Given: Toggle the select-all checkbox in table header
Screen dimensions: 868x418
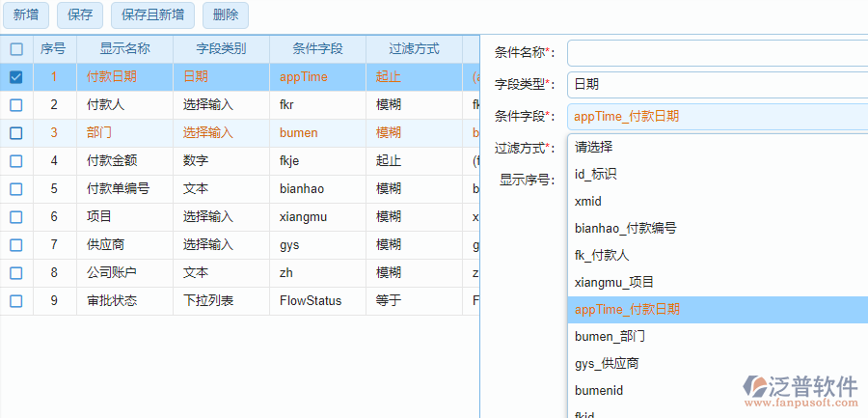Looking at the screenshot, I should coord(16,49).
